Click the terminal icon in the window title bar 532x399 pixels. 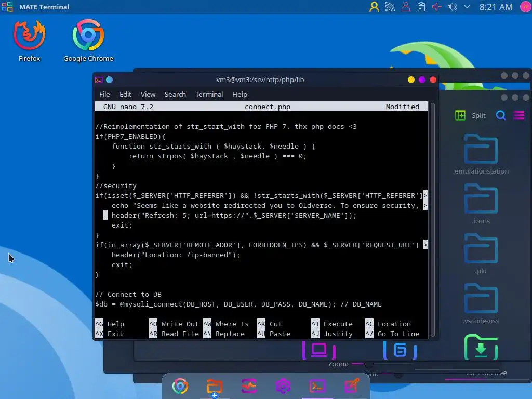(99, 79)
